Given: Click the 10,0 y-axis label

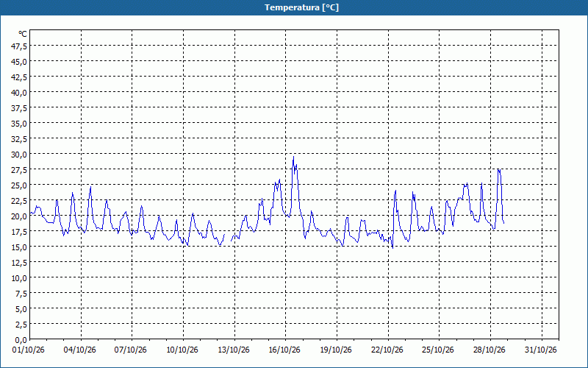Looking at the screenshot, I should point(20,278).
